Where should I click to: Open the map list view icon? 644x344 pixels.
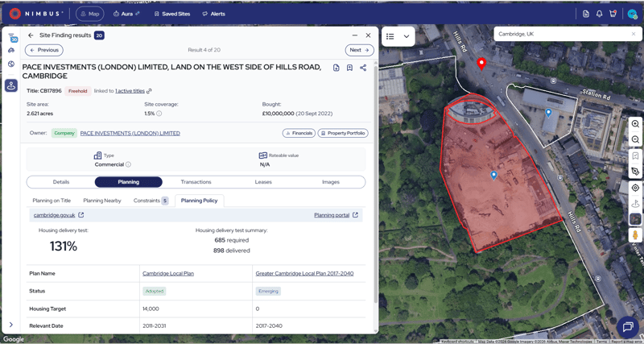pos(390,36)
